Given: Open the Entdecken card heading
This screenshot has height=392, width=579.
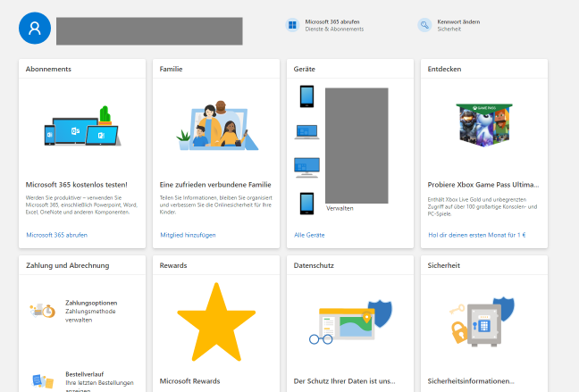Looking at the screenshot, I should [x=444, y=69].
